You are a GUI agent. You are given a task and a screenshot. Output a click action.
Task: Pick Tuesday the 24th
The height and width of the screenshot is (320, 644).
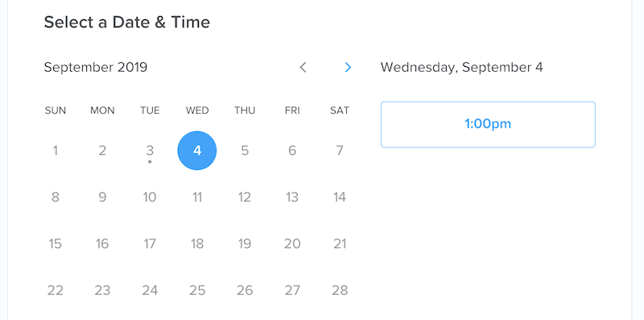pos(150,290)
